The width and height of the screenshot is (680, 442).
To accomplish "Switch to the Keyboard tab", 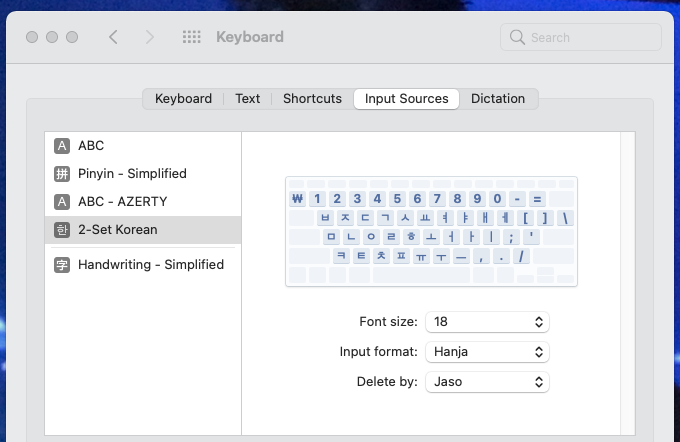I will click(x=183, y=99).
